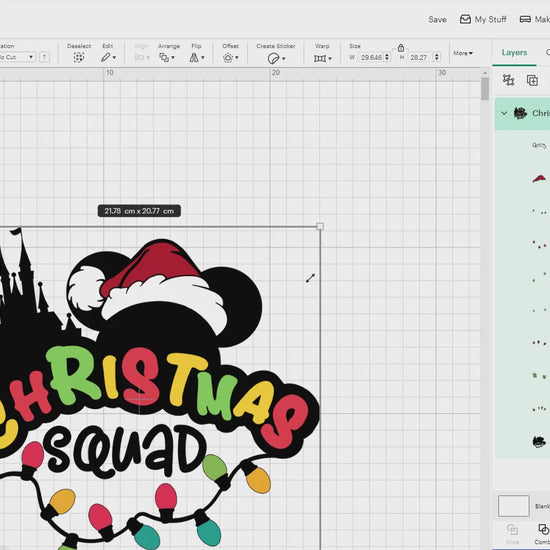Expand the Offset dropdown arrow
This screenshot has height=550, width=550.
click(x=237, y=58)
